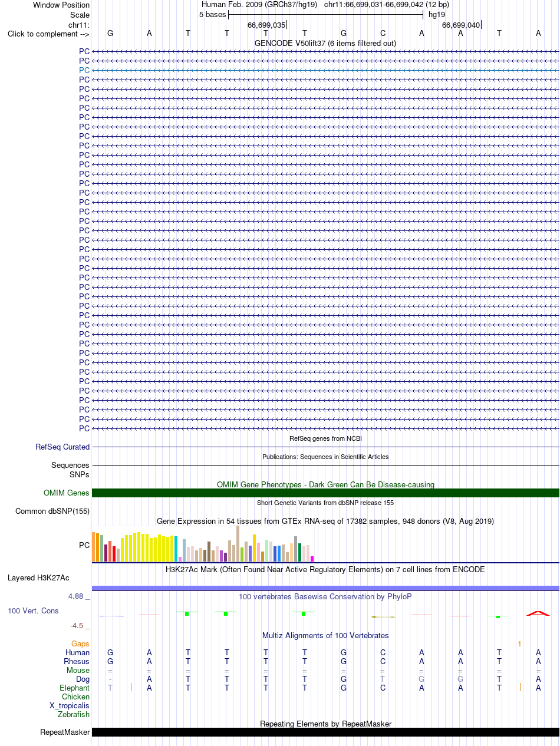Screen dimensions: 560x746
Task: Click the 'Rhesus' species label
Action: pyautogui.click(x=77, y=662)
